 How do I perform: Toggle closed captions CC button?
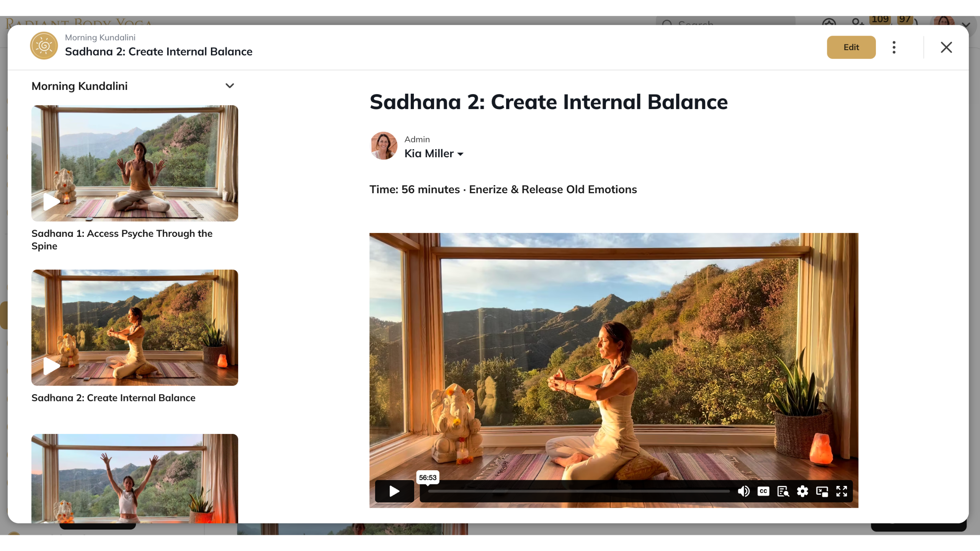click(x=763, y=491)
